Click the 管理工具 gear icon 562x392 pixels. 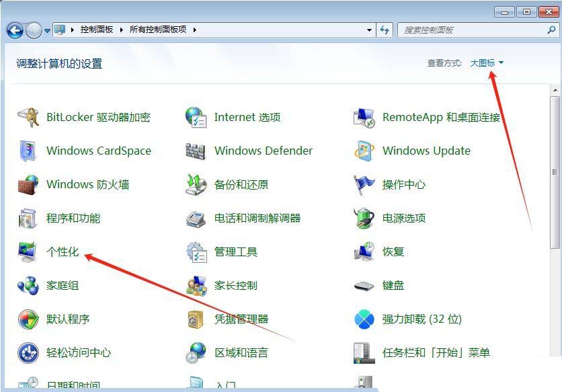pyautogui.click(x=196, y=251)
